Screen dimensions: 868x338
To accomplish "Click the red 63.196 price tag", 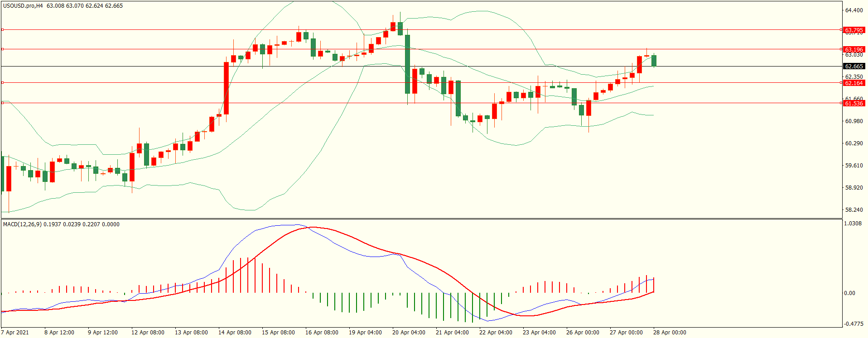I will click(854, 49).
